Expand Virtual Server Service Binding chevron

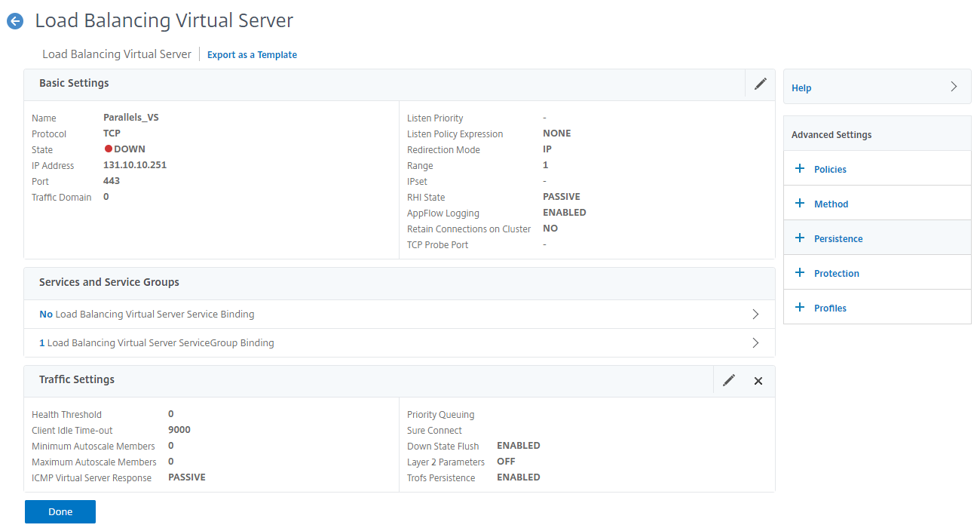[x=755, y=315]
